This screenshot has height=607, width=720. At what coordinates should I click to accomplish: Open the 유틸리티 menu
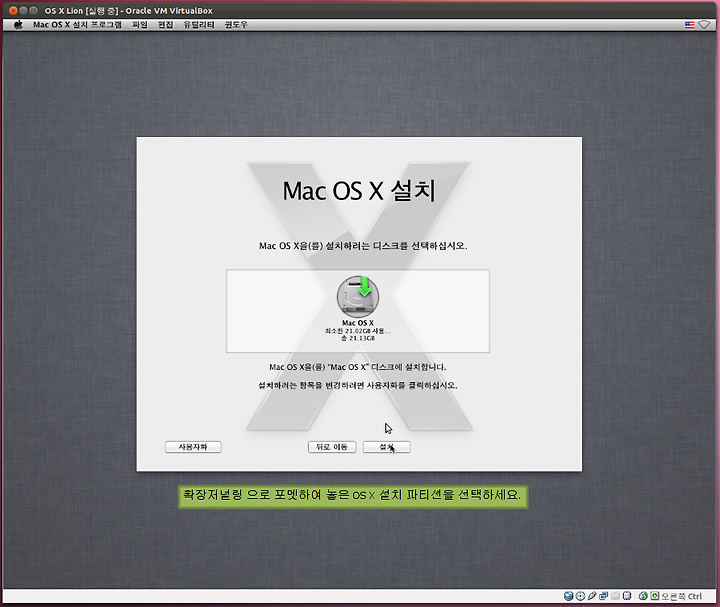click(199, 25)
